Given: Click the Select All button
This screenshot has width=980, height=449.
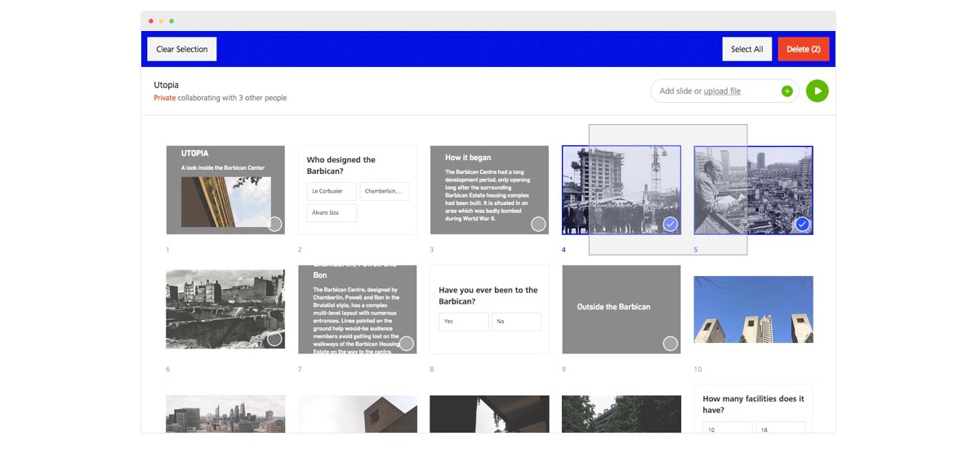Looking at the screenshot, I should click(x=747, y=49).
